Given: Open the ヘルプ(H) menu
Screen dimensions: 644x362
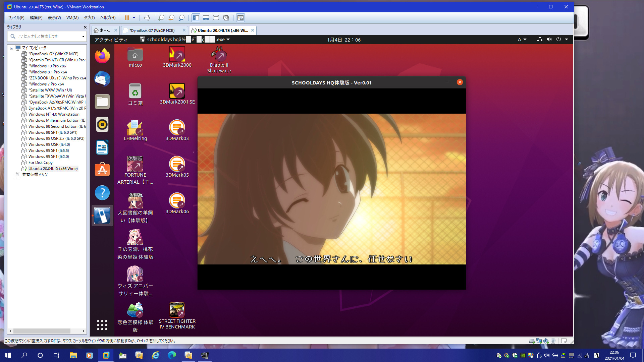Looking at the screenshot, I should (x=108, y=18).
